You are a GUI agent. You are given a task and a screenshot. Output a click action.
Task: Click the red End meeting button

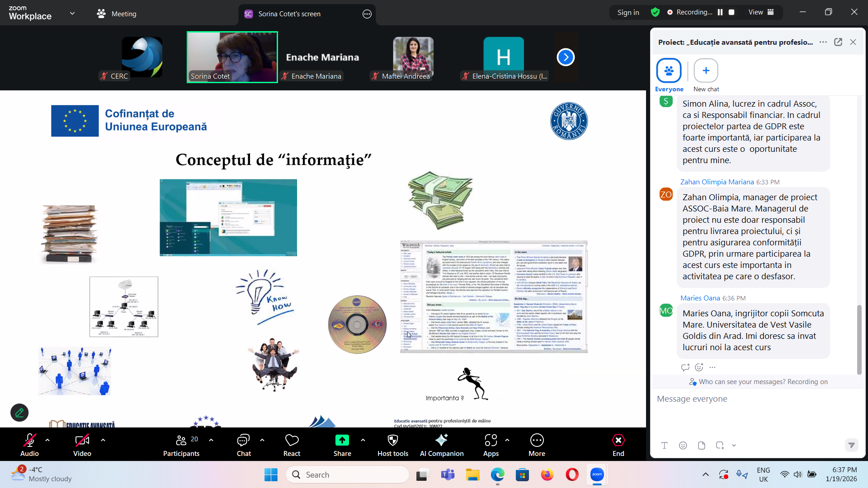[x=618, y=445]
